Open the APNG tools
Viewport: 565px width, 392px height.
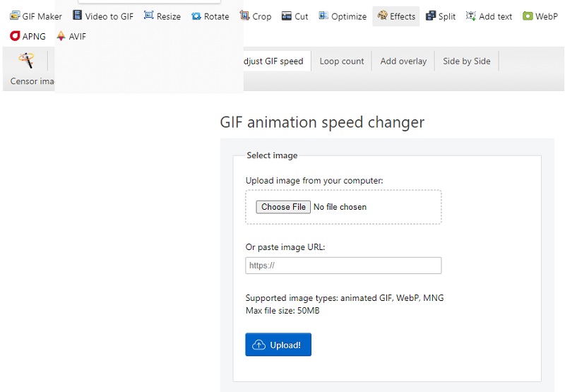pyautogui.click(x=28, y=36)
